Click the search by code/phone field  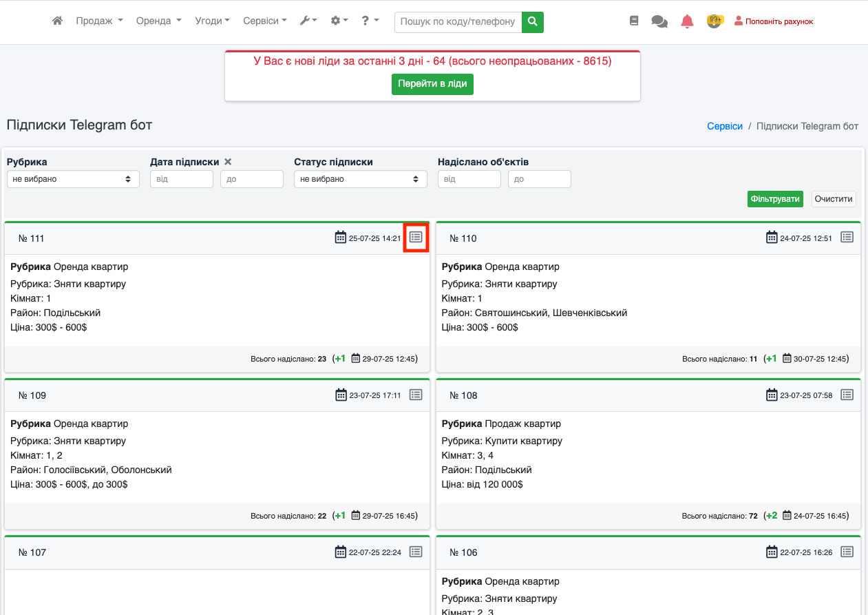(458, 22)
